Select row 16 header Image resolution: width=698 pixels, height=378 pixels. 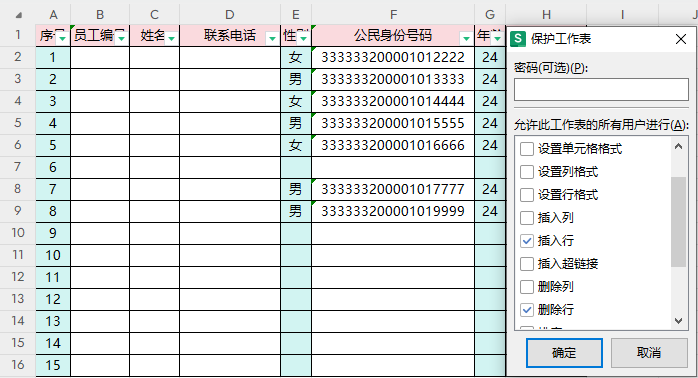point(18,365)
